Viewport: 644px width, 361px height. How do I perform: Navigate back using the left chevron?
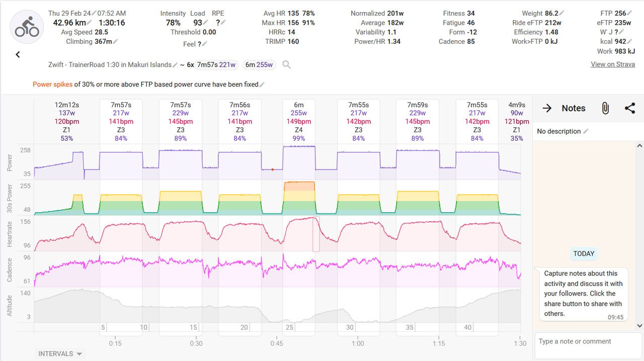click(18, 54)
